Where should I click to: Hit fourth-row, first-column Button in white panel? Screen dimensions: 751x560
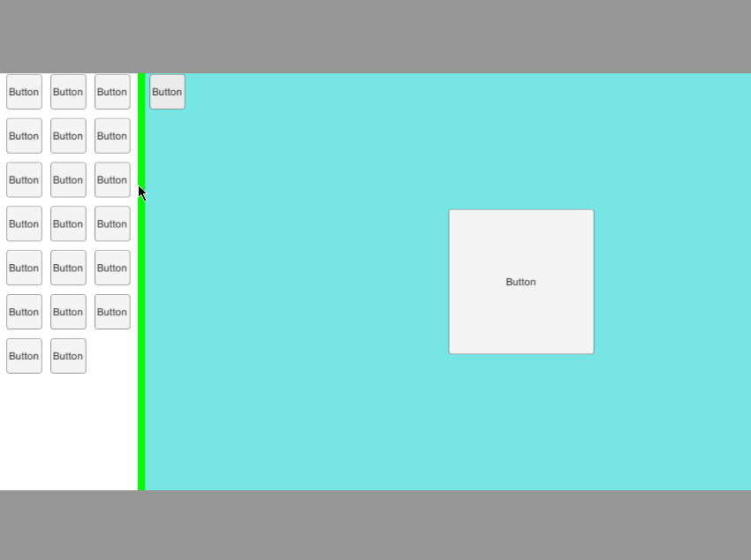24,224
